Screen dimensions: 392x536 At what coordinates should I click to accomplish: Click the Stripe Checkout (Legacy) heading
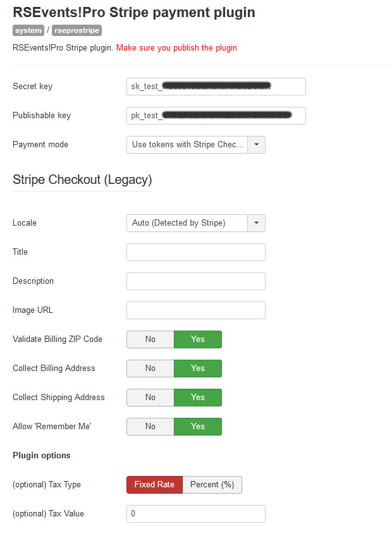(x=82, y=180)
